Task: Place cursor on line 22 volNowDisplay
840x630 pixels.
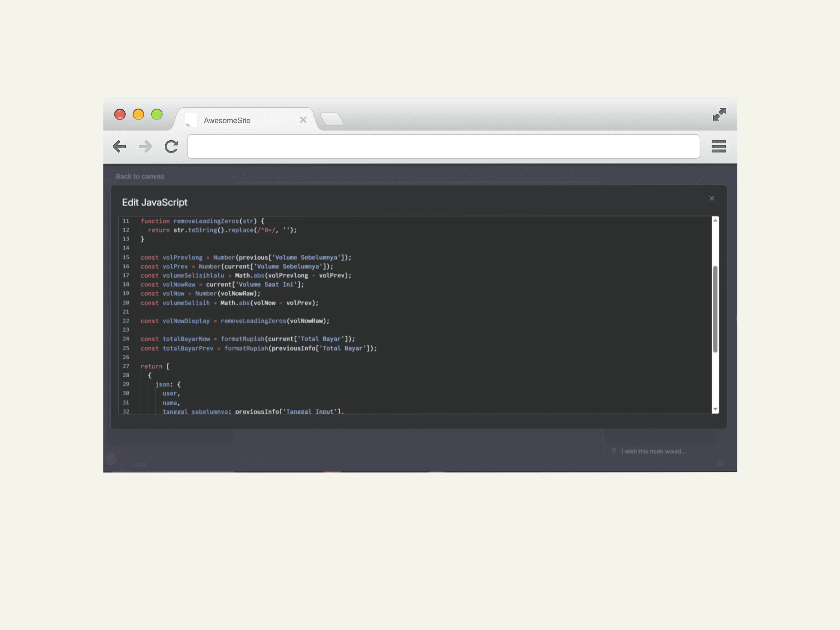Action: (186, 321)
